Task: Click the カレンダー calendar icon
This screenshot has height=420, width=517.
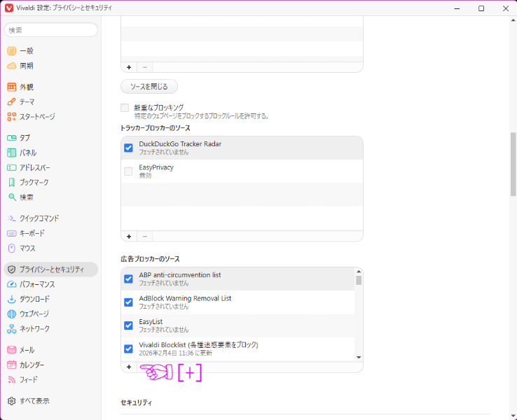Action: [11, 365]
